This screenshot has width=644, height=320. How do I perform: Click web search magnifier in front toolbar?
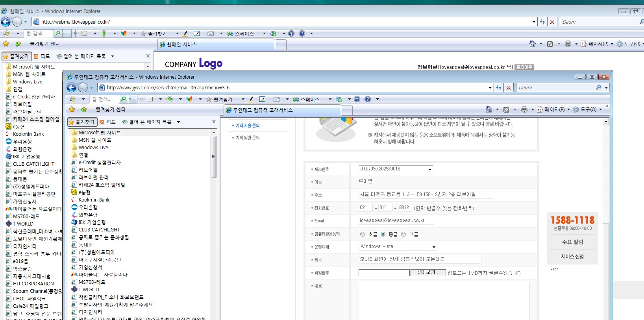124,99
